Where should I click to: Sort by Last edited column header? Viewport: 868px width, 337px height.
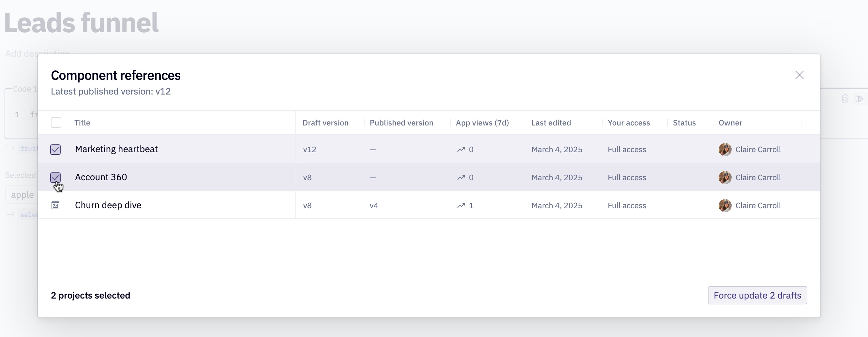[x=551, y=123]
